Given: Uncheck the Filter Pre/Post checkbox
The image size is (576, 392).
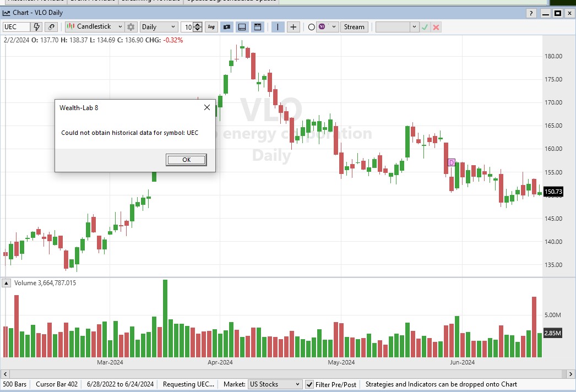Looking at the screenshot, I should [309, 384].
